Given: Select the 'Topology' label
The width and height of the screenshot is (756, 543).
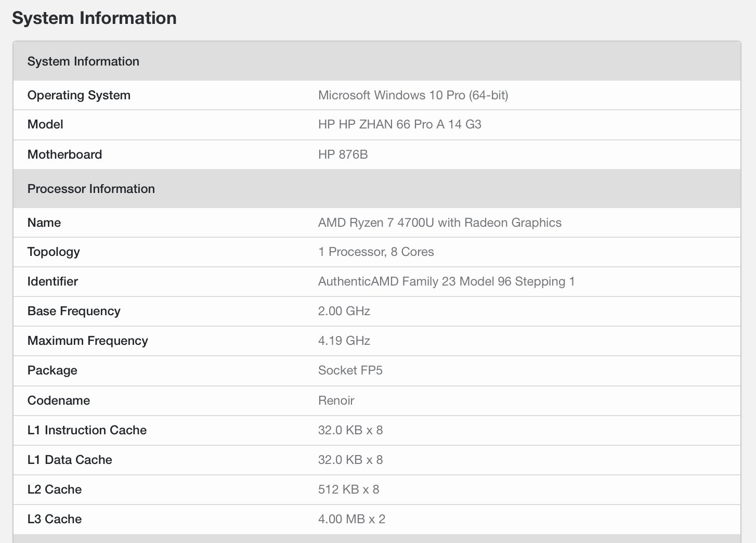Looking at the screenshot, I should [54, 252].
